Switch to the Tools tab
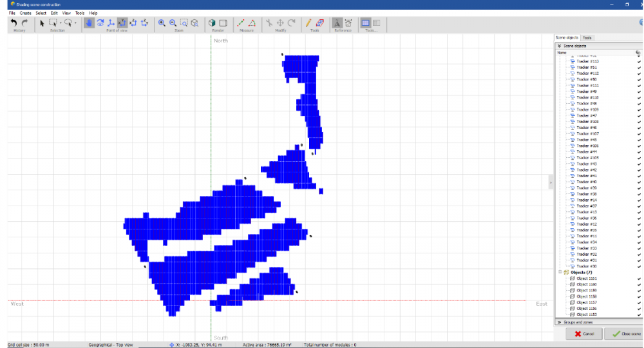The width and height of the screenshot is (644, 348). tap(587, 38)
